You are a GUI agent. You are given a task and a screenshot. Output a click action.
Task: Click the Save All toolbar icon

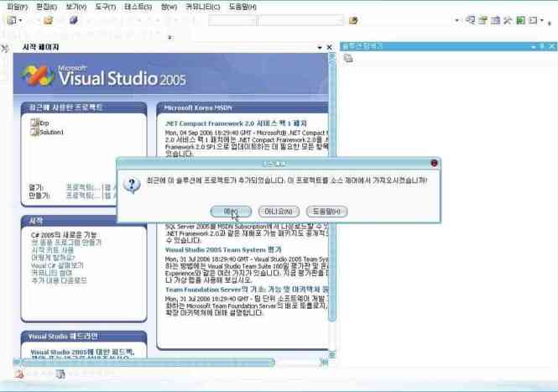(x=73, y=20)
